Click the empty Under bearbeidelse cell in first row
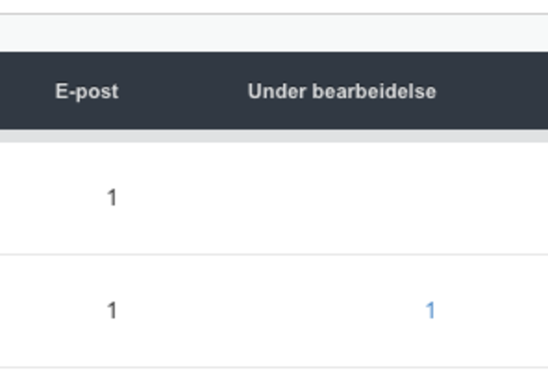This screenshot has height=392, width=548. click(x=342, y=198)
